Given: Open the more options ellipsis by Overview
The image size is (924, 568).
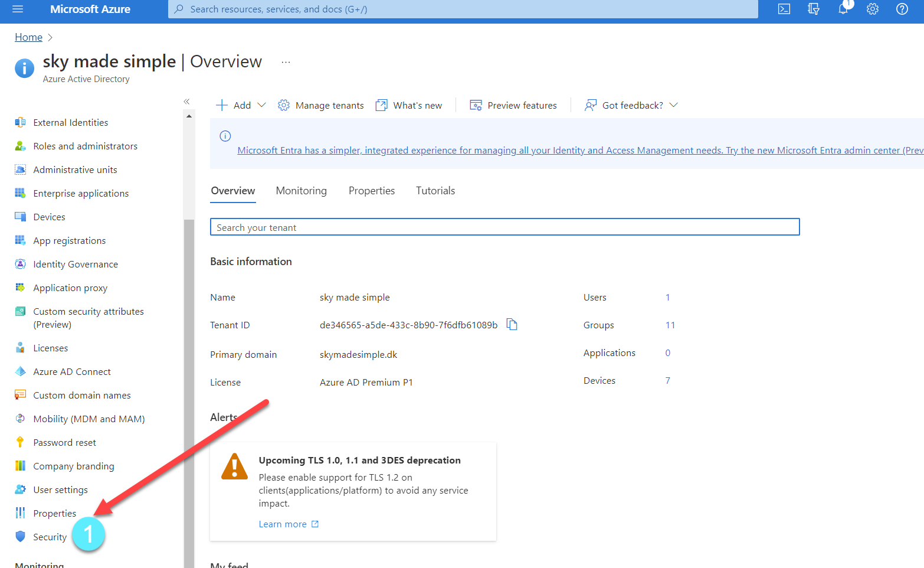Looking at the screenshot, I should click(286, 62).
